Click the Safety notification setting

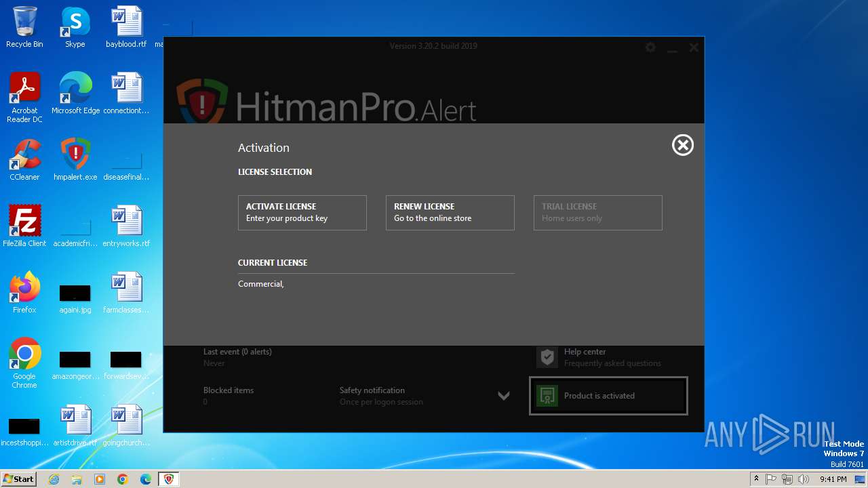coord(381,396)
